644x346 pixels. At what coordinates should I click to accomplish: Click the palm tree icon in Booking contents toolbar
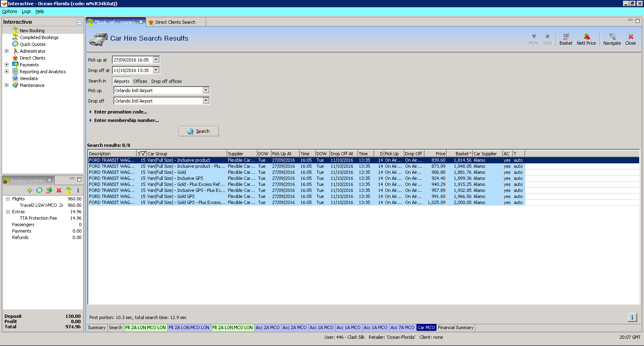(x=68, y=190)
